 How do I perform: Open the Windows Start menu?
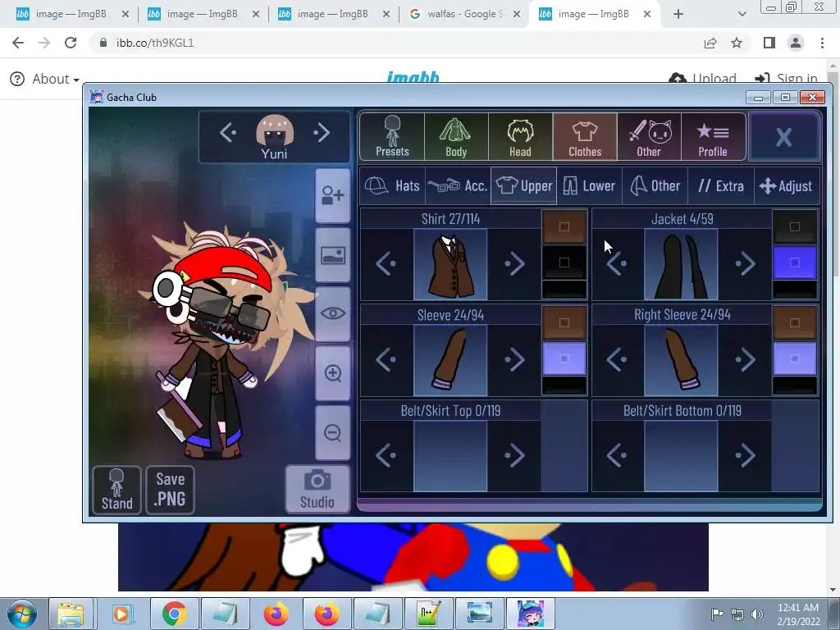[21, 614]
